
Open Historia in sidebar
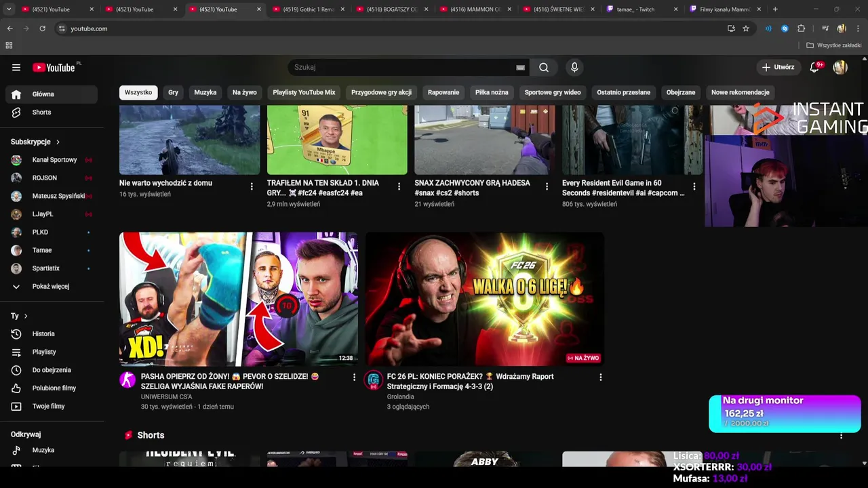[x=52, y=333]
